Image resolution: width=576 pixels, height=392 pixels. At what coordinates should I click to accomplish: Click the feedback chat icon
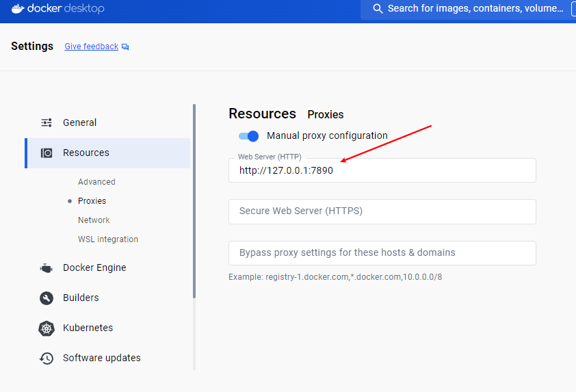coord(125,47)
